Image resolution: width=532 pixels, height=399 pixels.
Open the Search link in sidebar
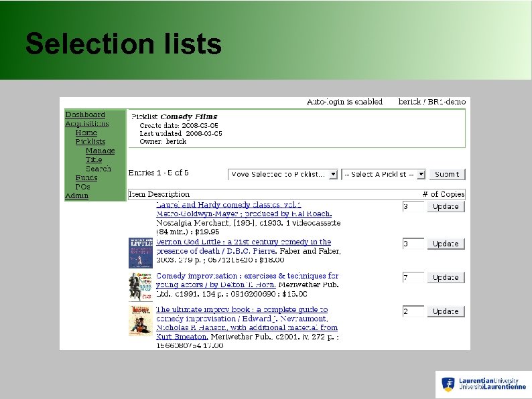98,169
